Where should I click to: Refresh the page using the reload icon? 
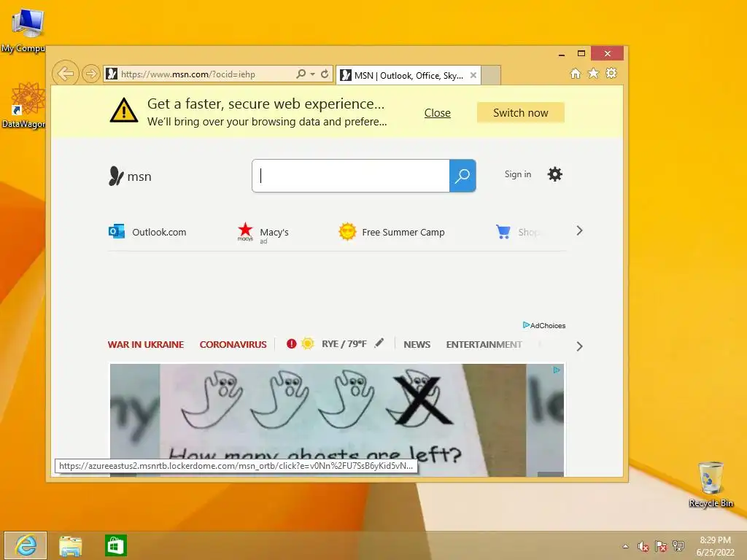point(325,74)
